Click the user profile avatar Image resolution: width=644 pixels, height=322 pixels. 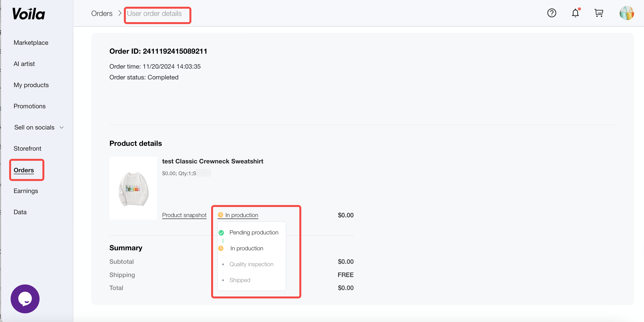(626, 13)
